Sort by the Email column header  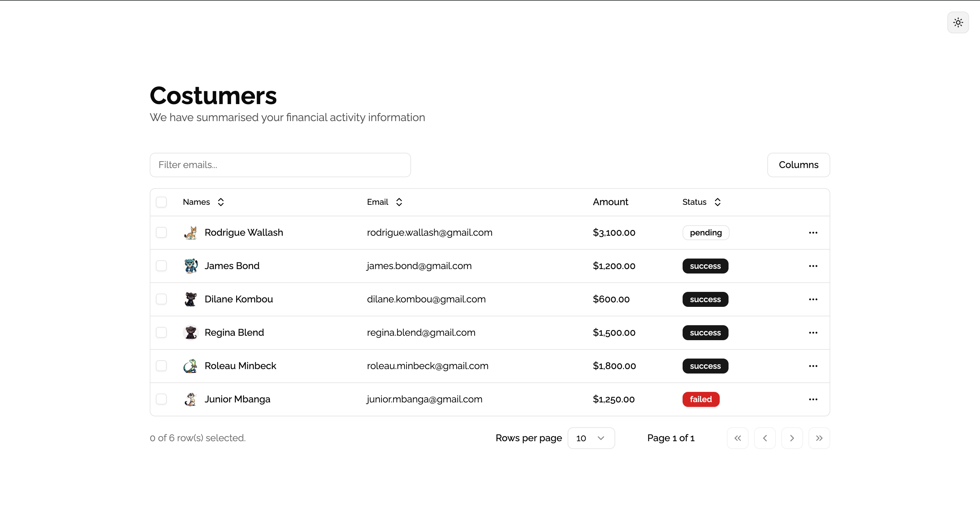coord(384,202)
